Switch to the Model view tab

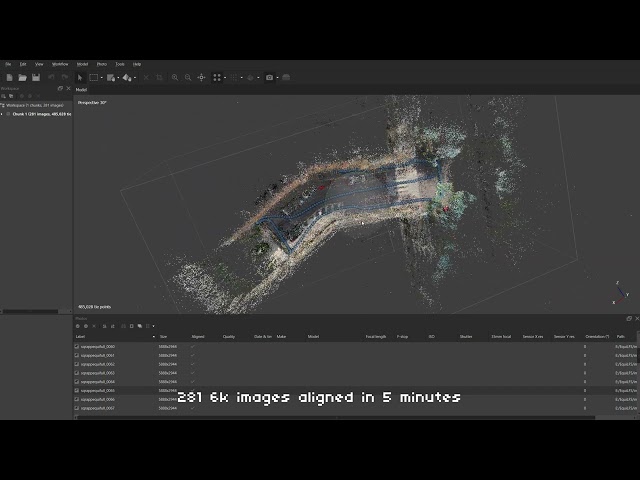81,90
